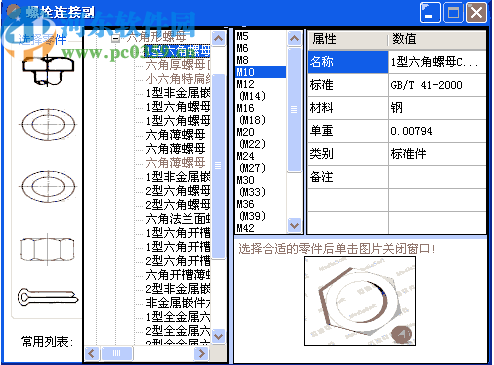Select 六角厚螺母 in the tree
The width and height of the screenshot is (494, 365).
pyautogui.click(x=178, y=65)
